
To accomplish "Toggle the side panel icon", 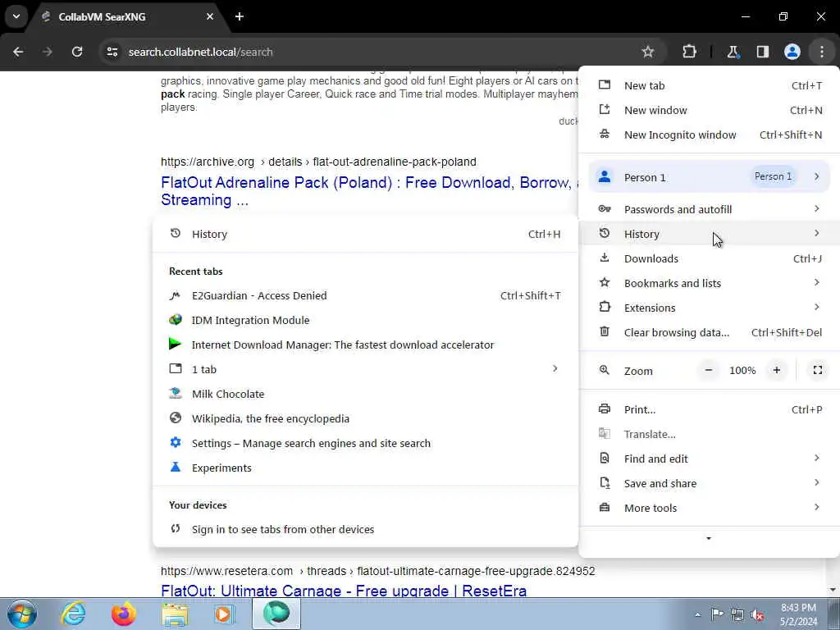I will 762,52.
